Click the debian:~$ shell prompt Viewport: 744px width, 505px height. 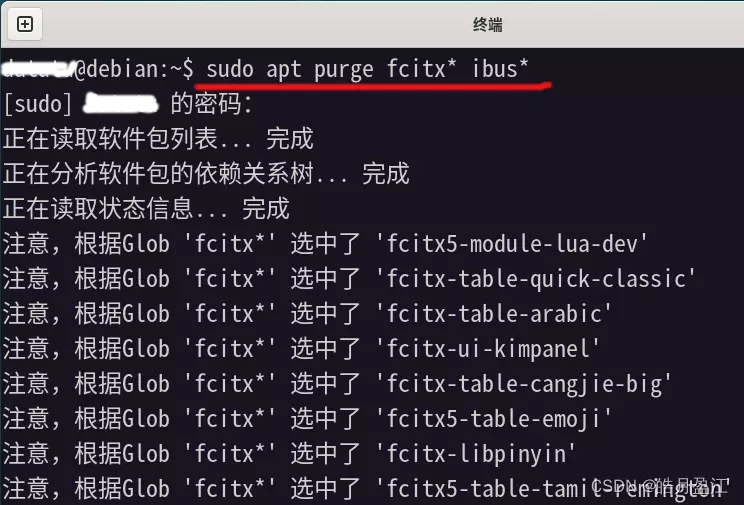coord(134,69)
